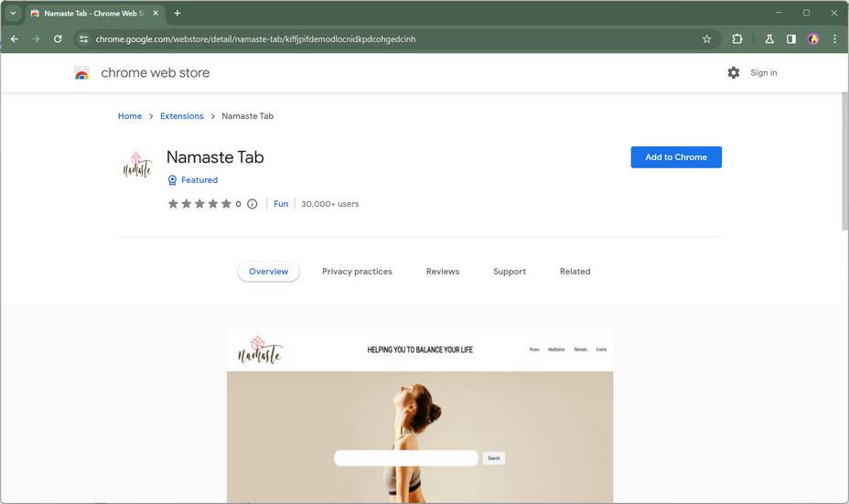Viewport: 849px width, 504px height.
Task: Click the Chrome Labs flask icon
Action: [x=769, y=39]
